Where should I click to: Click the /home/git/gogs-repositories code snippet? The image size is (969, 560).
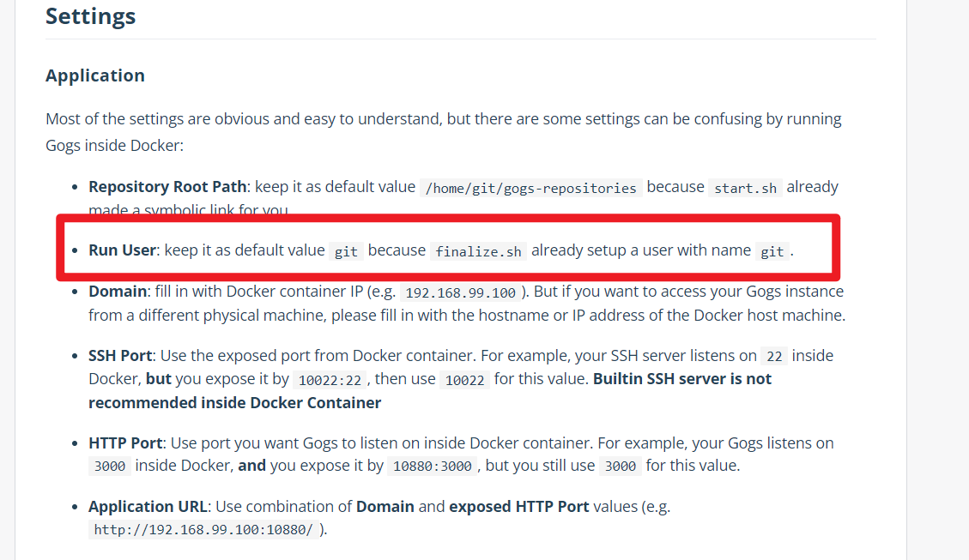[531, 188]
